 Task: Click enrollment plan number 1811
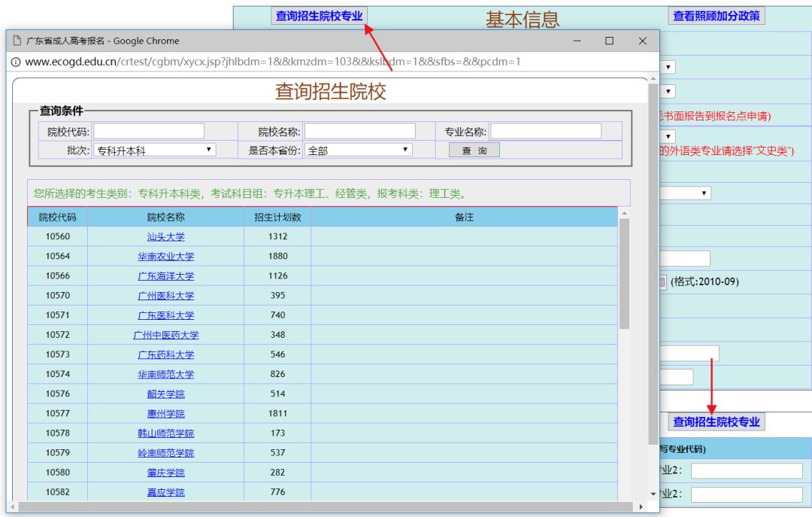(x=277, y=414)
